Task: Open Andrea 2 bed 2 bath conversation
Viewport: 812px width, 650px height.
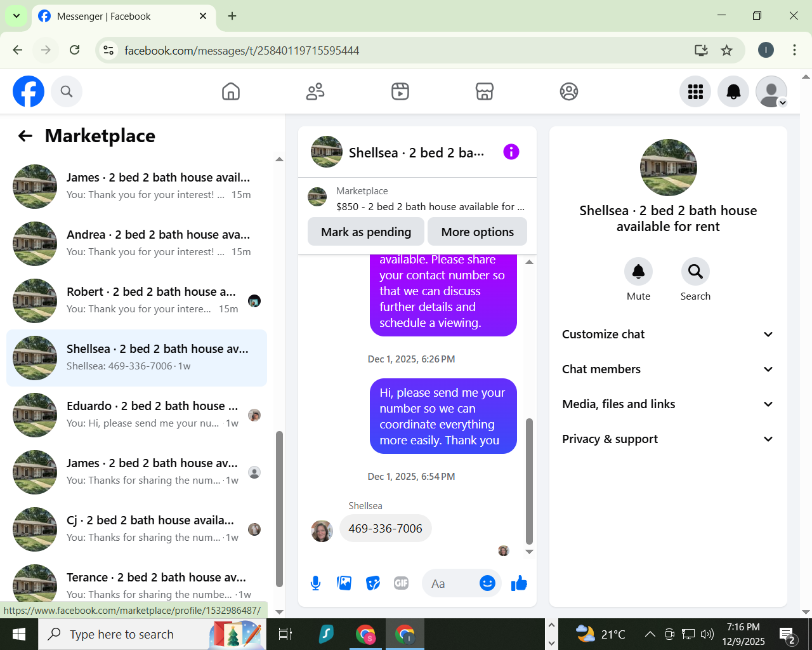Action: 136,244
